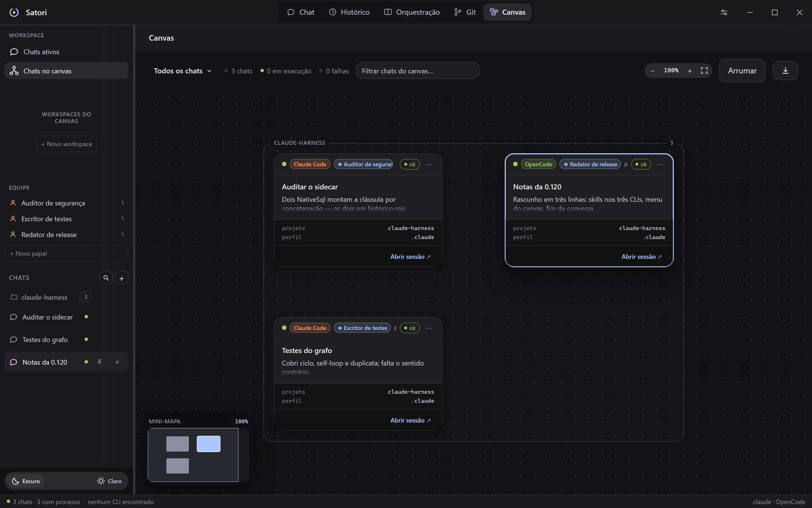Click the Redator de release person icon
Screen dimensions: 812x508
coord(13,235)
